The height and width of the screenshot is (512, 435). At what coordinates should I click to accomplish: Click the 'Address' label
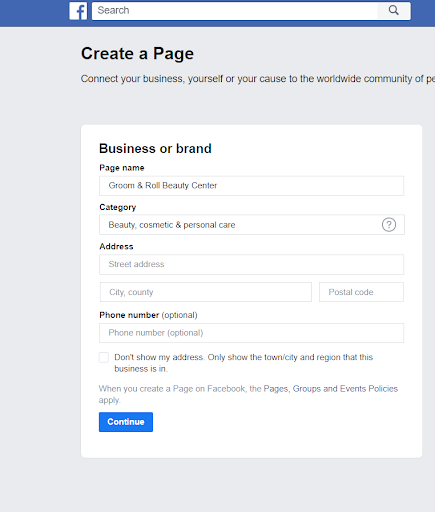[x=116, y=246]
